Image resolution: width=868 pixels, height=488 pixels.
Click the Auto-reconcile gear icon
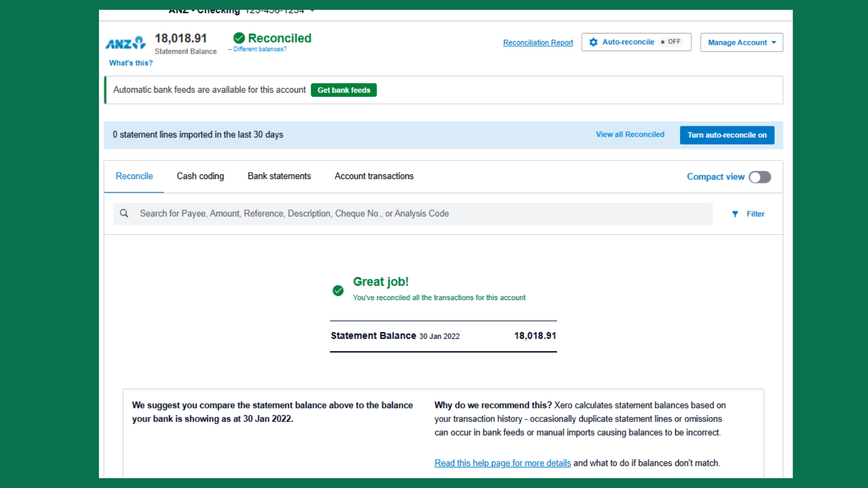[x=594, y=42]
